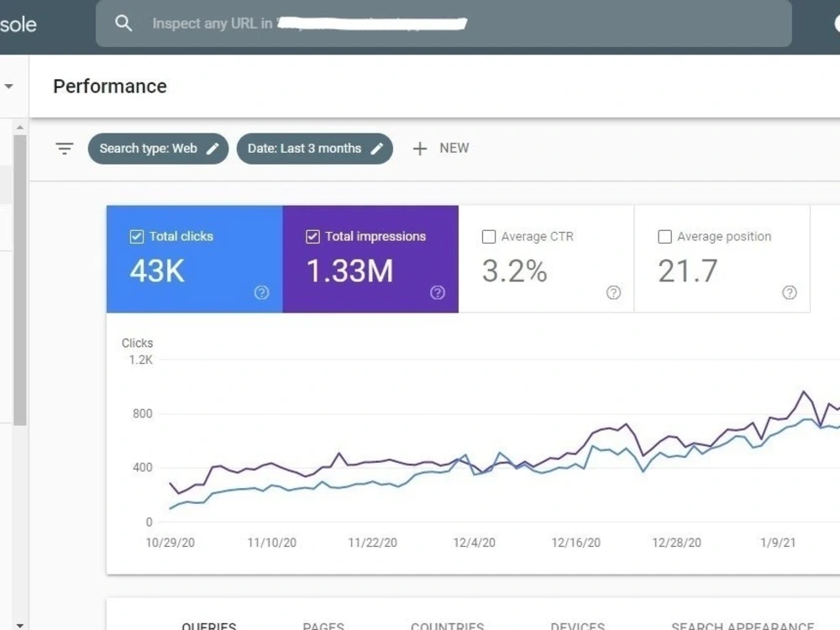Screen dimensions: 840x630
Task: Click the sidebar scrollbar down arrow
Action: point(20,625)
